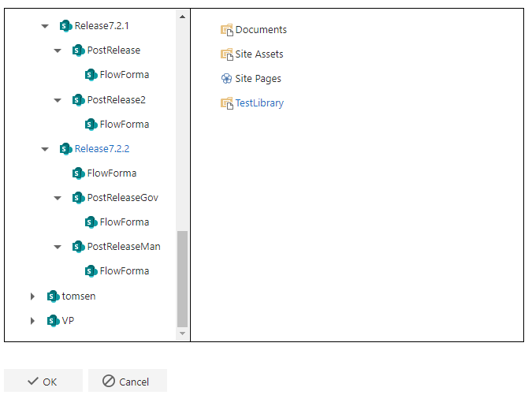Image resolution: width=532 pixels, height=395 pixels.
Task: Select the PostRelease2 subsite
Action: point(117,100)
